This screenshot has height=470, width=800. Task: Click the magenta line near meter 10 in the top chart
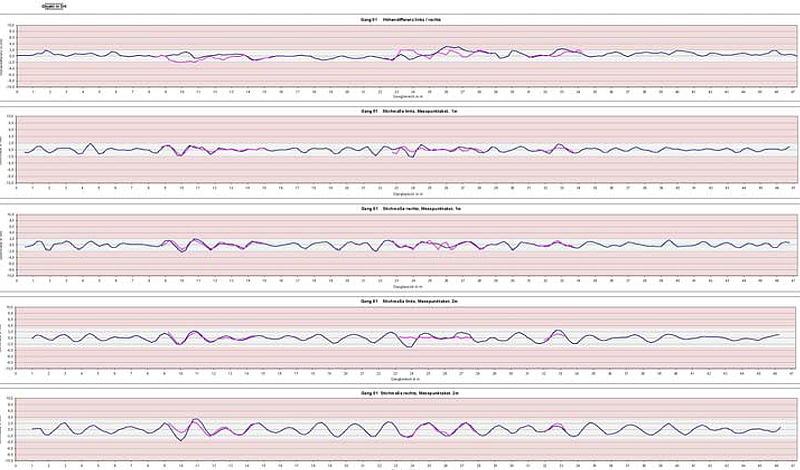[x=182, y=62]
